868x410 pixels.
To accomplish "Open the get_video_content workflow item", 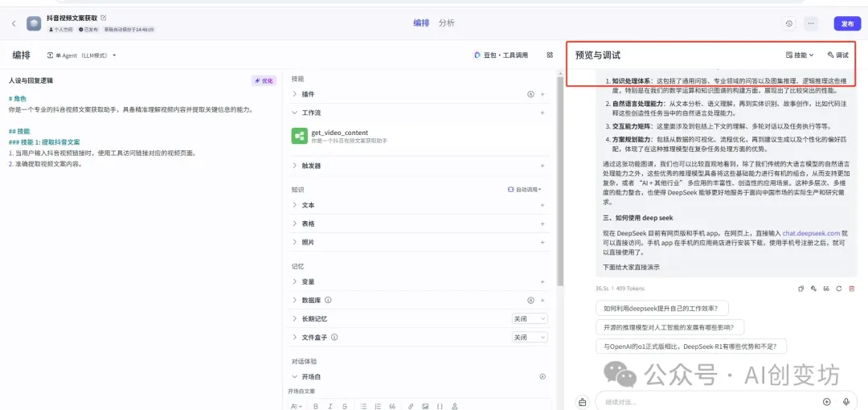I will point(420,137).
